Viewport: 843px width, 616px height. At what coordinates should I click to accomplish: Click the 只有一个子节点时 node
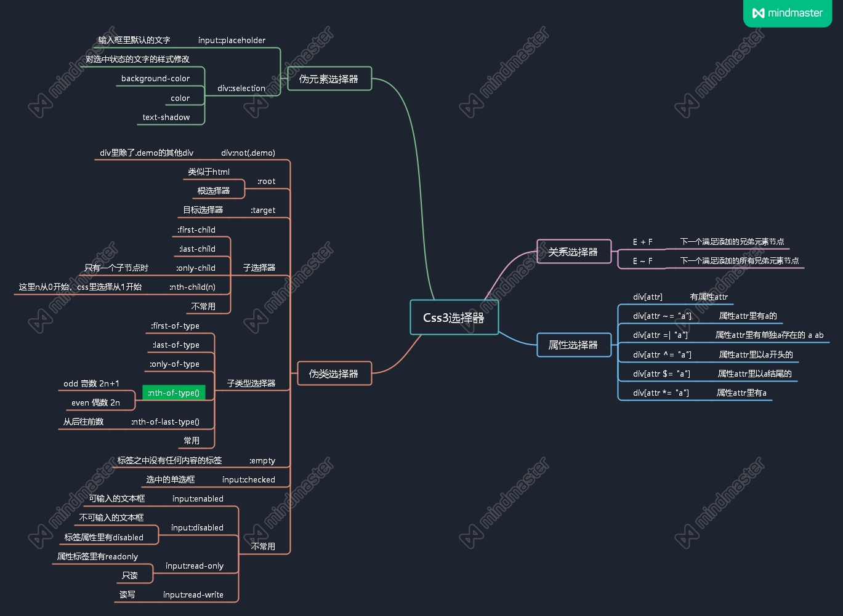[x=116, y=268]
